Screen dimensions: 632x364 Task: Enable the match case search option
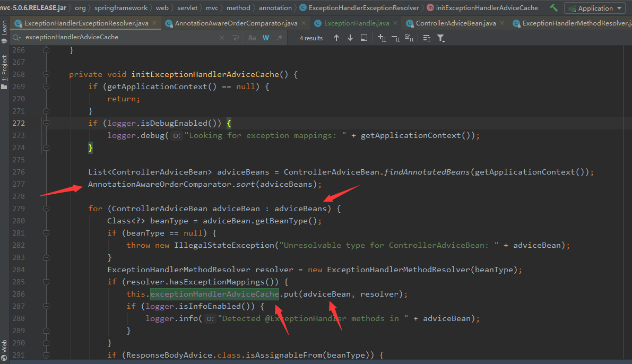(252, 37)
